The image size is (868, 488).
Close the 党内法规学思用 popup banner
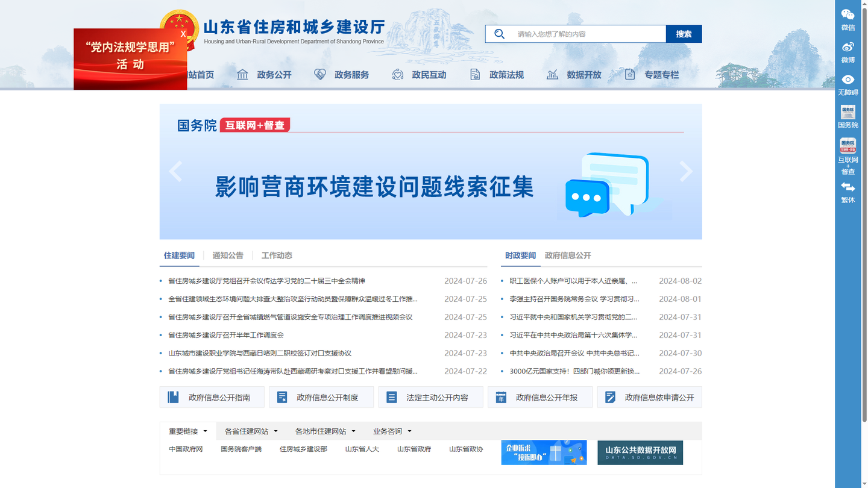[183, 34]
